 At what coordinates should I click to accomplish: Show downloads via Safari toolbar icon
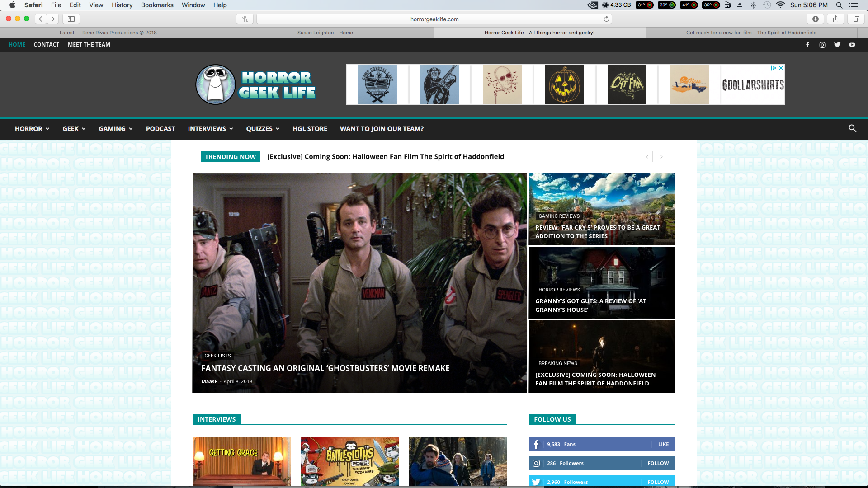[x=815, y=19]
